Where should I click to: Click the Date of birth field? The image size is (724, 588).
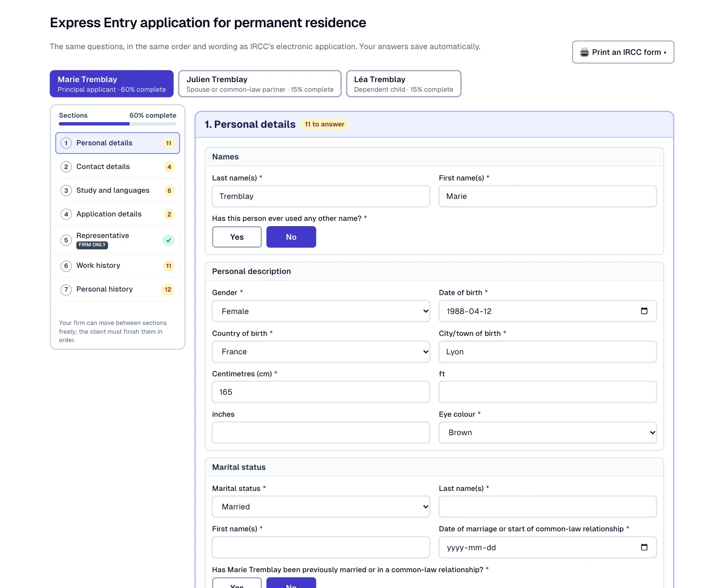pos(548,311)
